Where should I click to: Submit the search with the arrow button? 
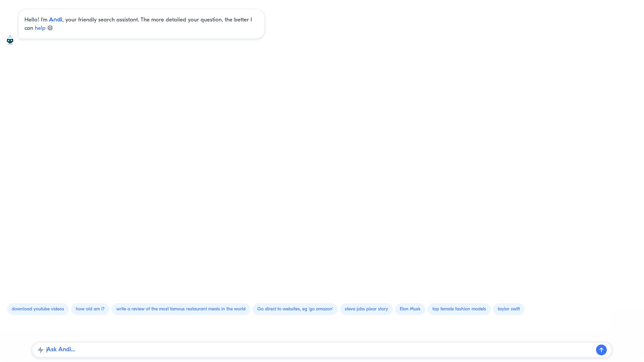click(601, 350)
